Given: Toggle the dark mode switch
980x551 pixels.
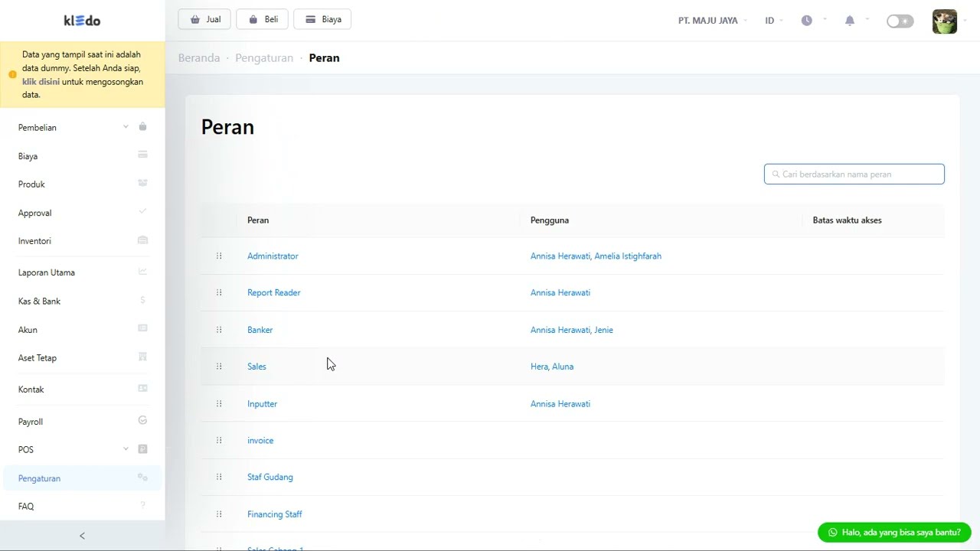Looking at the screenshot, I should pos(900,21).
